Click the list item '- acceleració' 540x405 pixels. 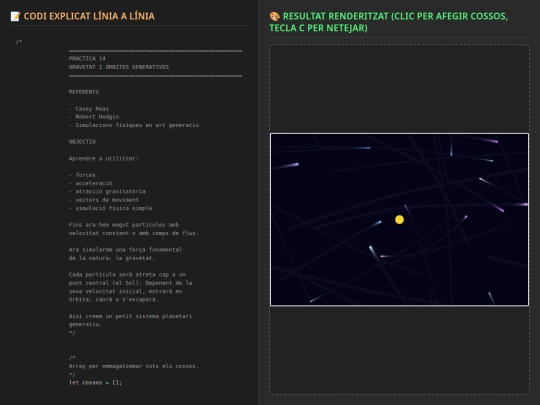(x=90, y=183)
